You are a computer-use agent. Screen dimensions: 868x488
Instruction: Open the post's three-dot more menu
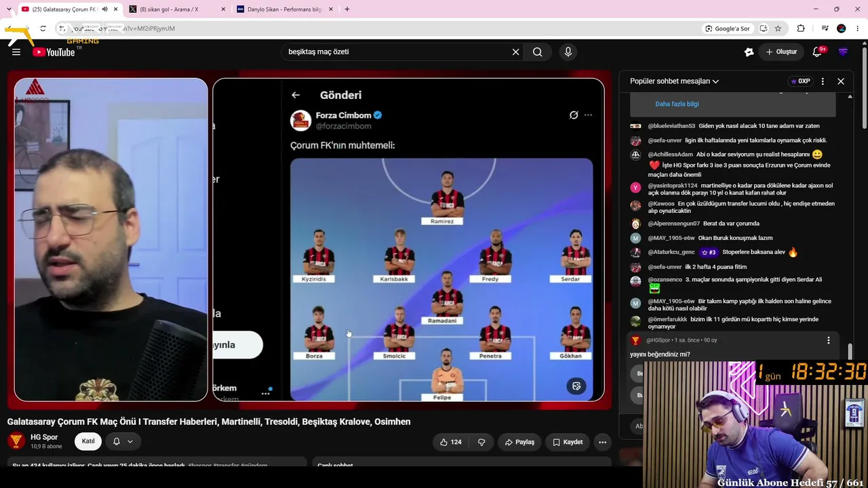click(588, 115)
